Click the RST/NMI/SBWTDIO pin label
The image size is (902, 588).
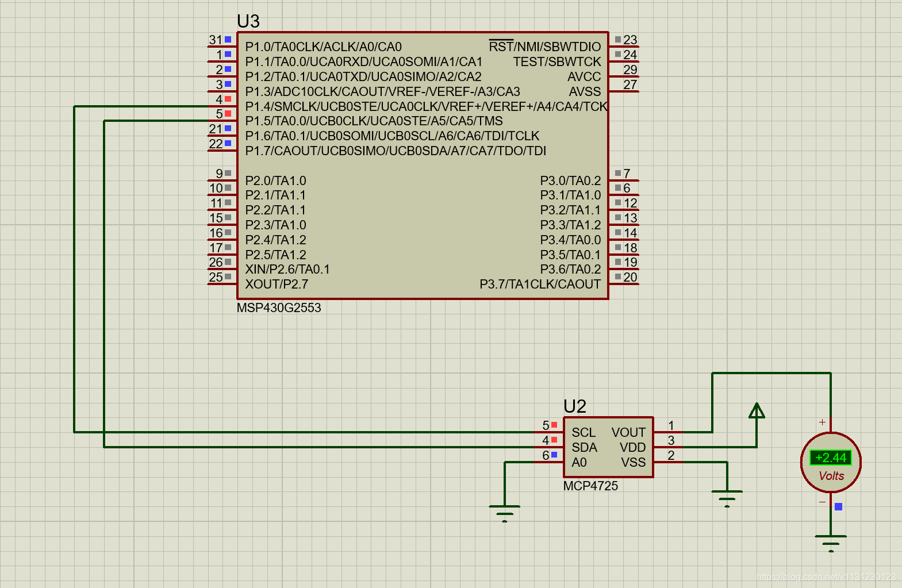pos(545,47)
